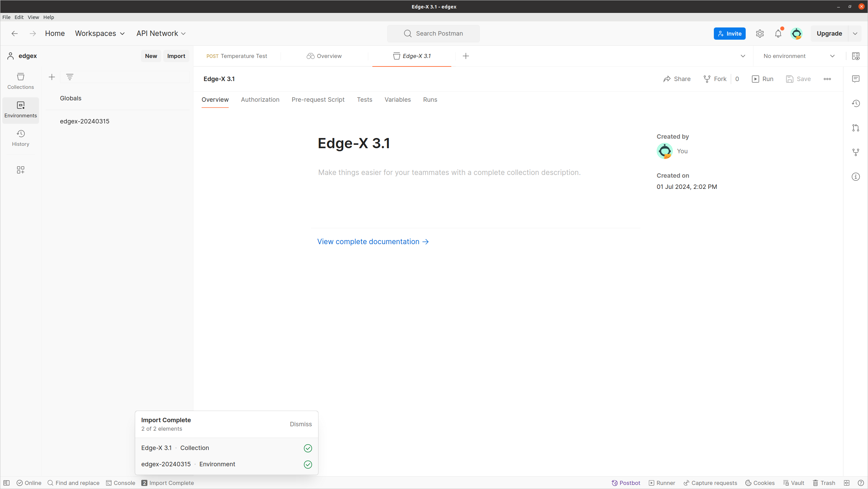The height and width of the screenshot is (489, 868).
Task: Click the configure workspace sidebar grid icon
Action: 20,170
